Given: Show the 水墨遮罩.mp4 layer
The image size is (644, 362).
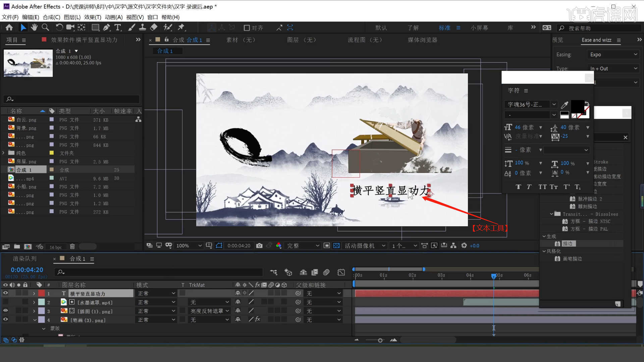Looking at the screenshot, I should pos(5,302).
